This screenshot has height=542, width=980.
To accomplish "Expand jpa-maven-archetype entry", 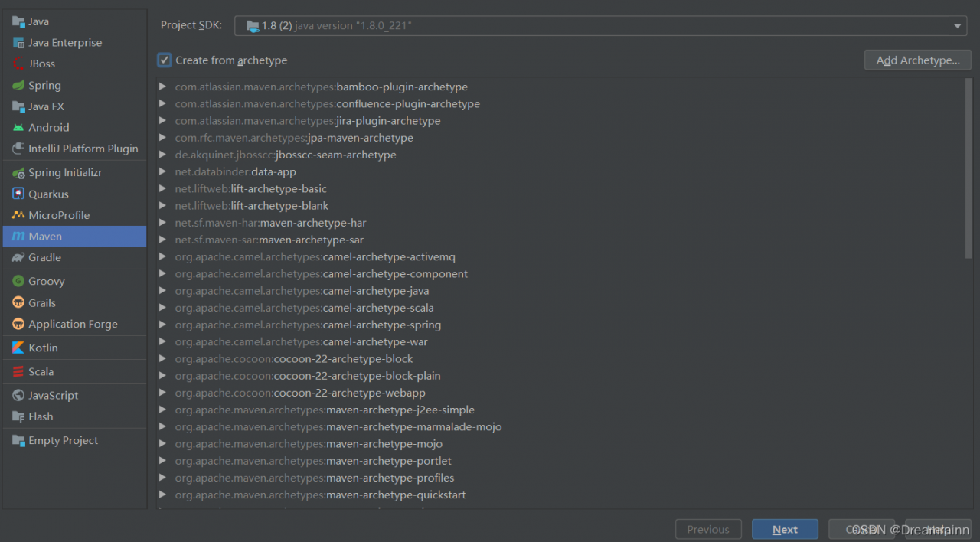I will click(162, 138).
